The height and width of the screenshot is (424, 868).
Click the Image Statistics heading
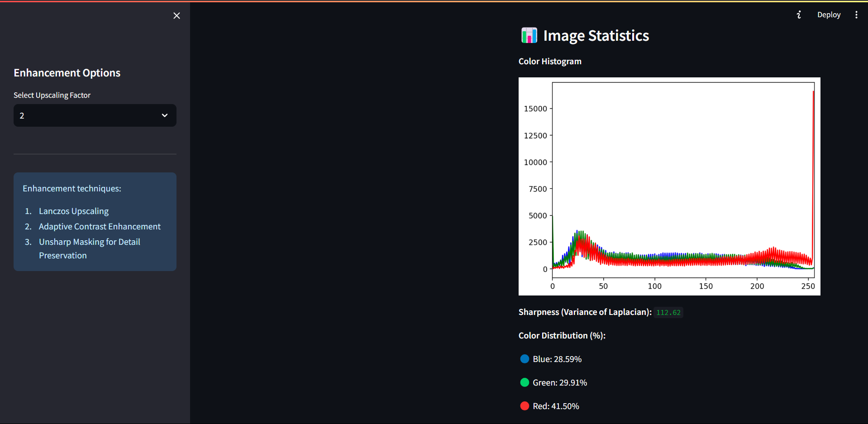596,36
